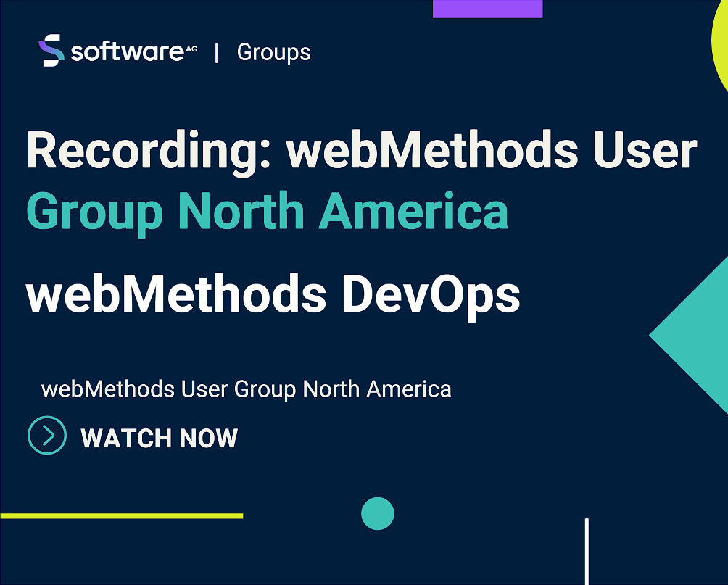Click the WATCH NOW button

159,438
